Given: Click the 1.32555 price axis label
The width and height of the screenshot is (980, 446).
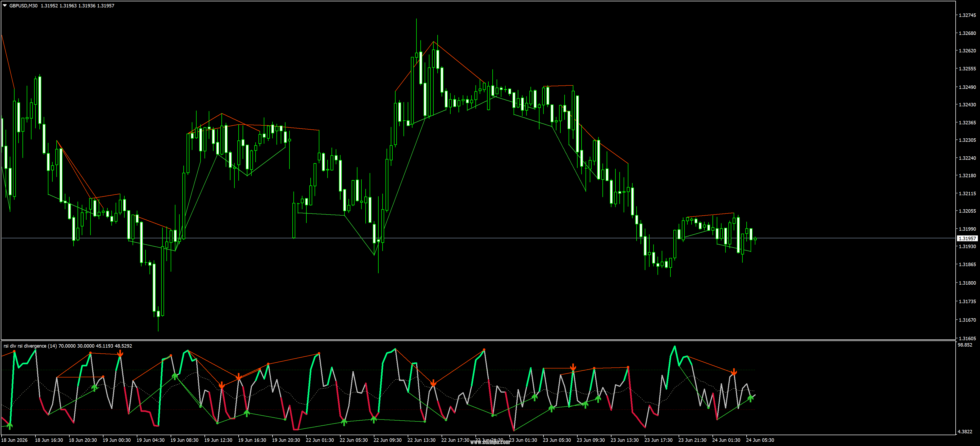Looking at the screenshot, I should click(x=967, y=69).
